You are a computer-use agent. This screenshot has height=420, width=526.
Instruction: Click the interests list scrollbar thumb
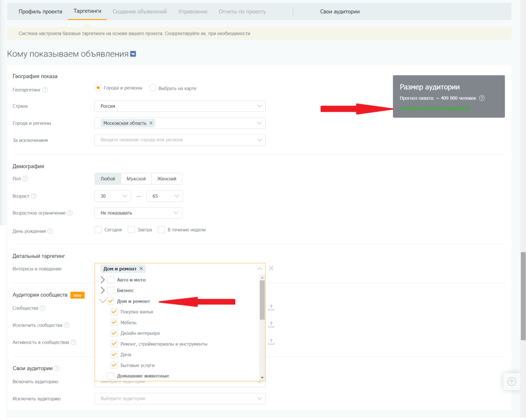(x=262, y=300)
